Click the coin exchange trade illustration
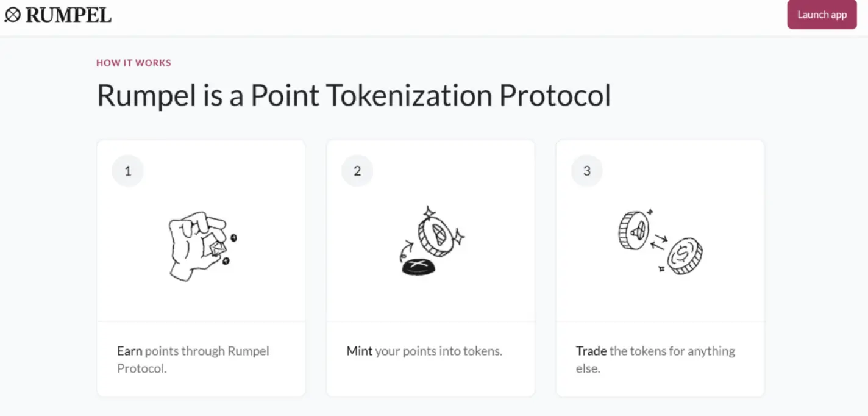868x416 pixels. coord(660,242)
